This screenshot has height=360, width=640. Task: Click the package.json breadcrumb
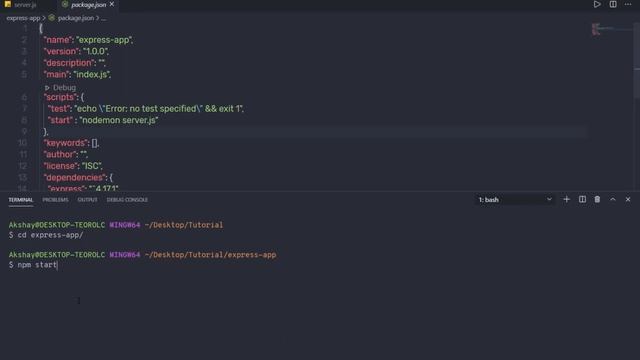76,18
